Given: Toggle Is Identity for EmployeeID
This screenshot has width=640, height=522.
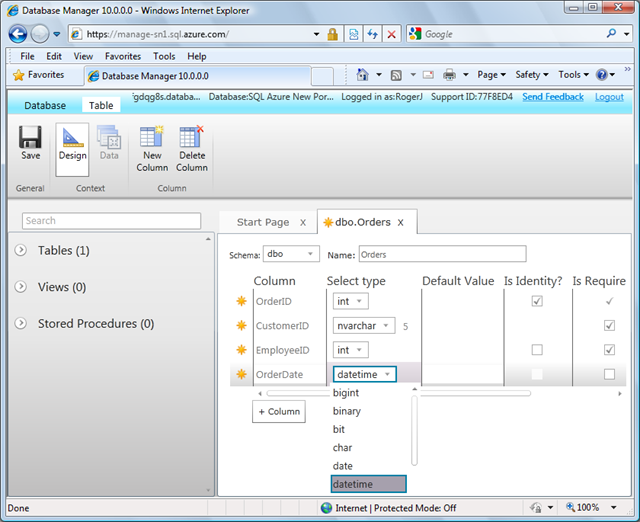Looking at the screenshot, I should pyautogui.click(x=537, y=350).
